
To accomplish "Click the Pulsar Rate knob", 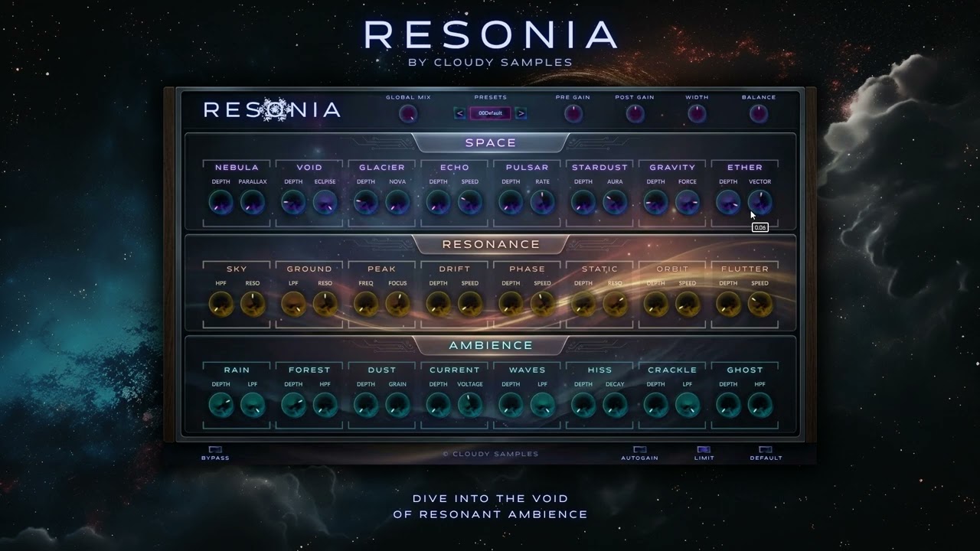I will (x=543, y=202).
